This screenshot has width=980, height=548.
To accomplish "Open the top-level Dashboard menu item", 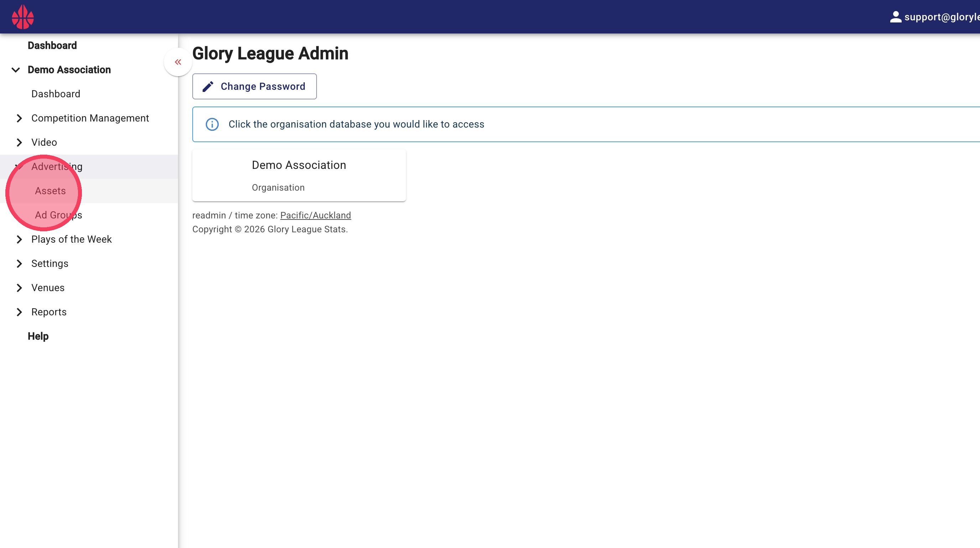I will 52,46.
